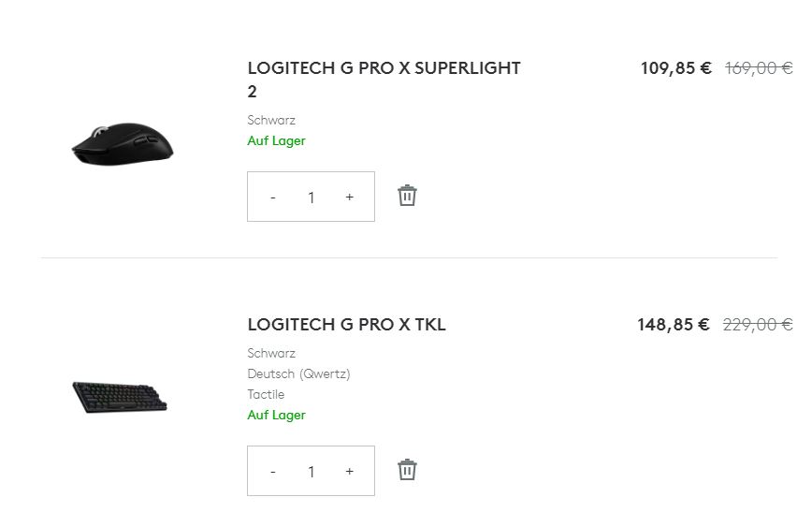812x512 pixels.
Task: Click the Tactile switch type label
Action: click(266, 395)
